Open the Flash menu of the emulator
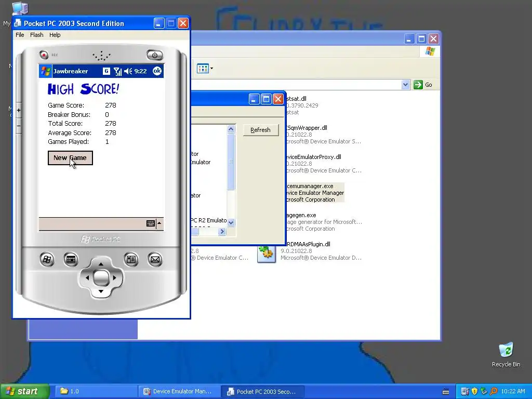Viewport: 532px width, 399px height. click(x=37, y=35)
